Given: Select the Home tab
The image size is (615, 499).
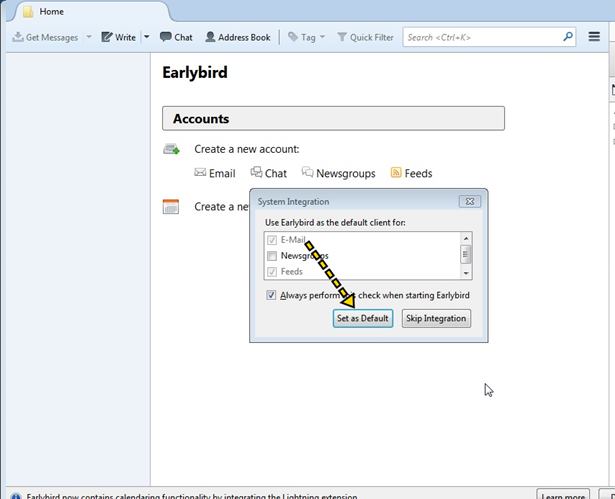Looking at the screenshot, I should click(x=90, y=11).
